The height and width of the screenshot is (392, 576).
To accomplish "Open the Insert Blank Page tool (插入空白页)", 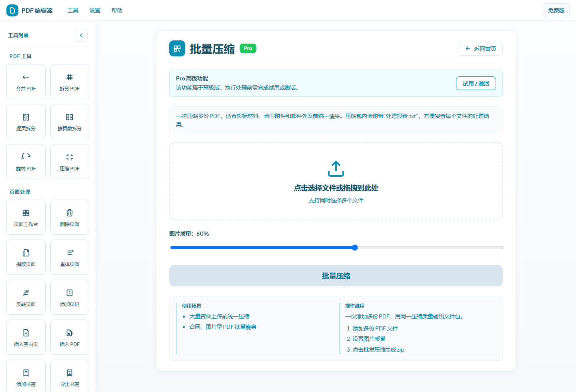I will pos(26,337).
